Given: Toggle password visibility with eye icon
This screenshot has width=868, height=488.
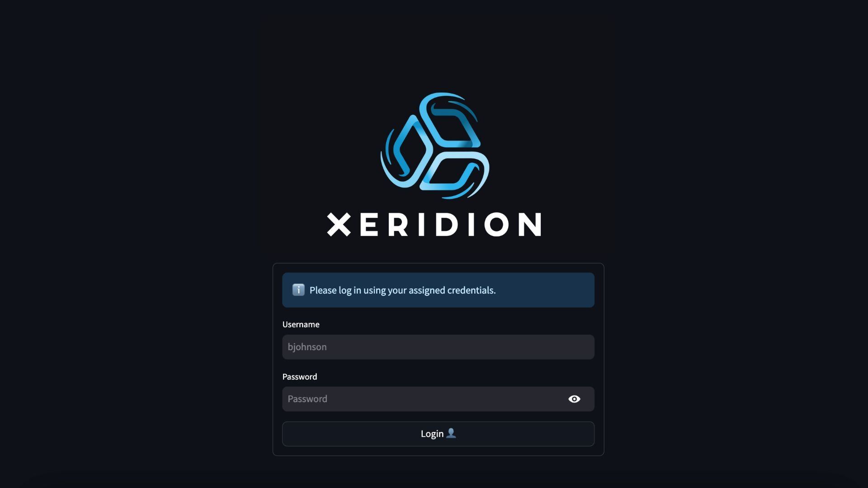Looking at the screenshot, I should [574, 399].
